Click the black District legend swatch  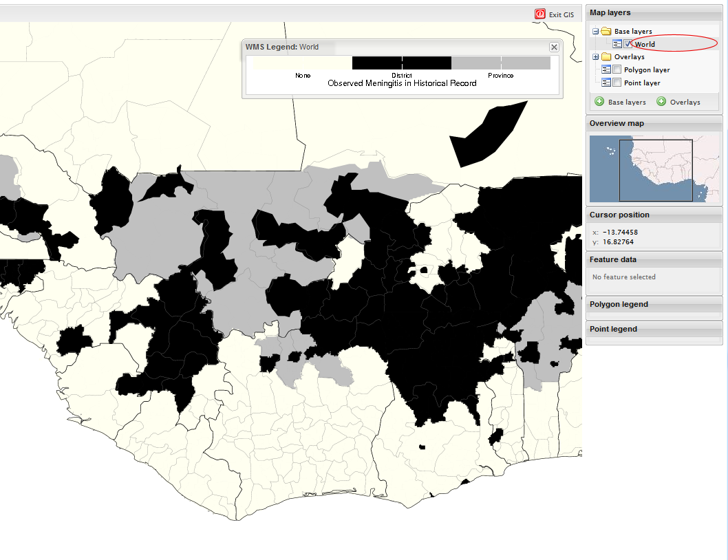401,63
